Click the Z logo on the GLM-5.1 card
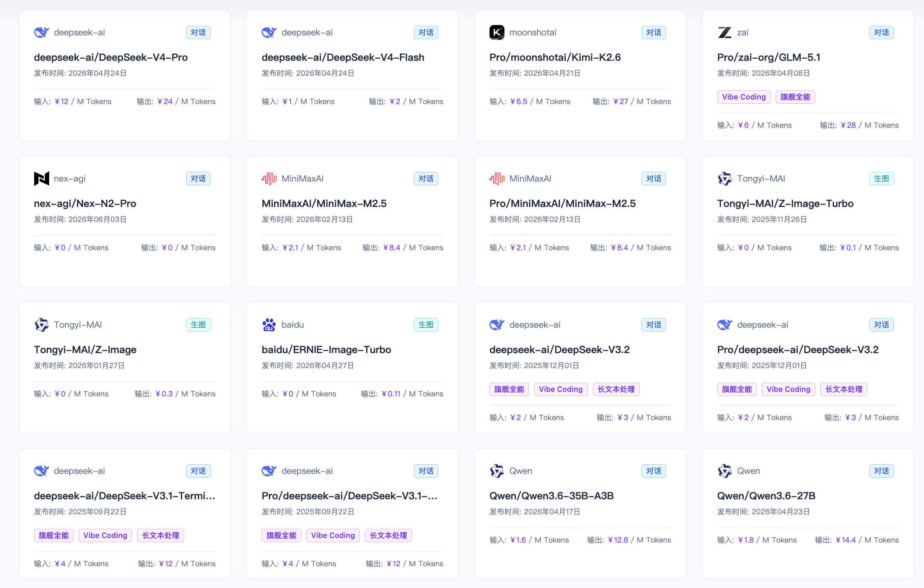Image resolution: width=924 pixels, height=588 pixels. click(x=725, y=32)
